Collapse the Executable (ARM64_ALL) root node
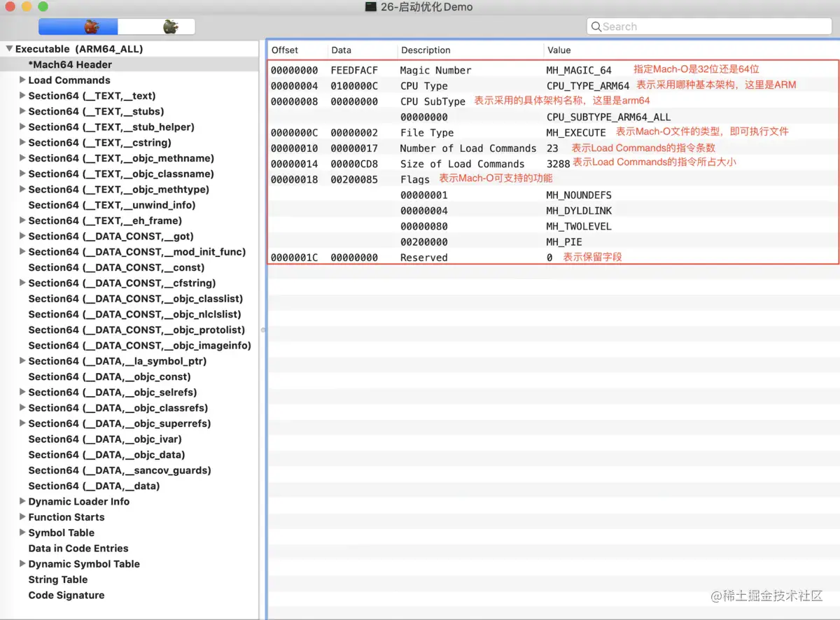 coord(9,49)
